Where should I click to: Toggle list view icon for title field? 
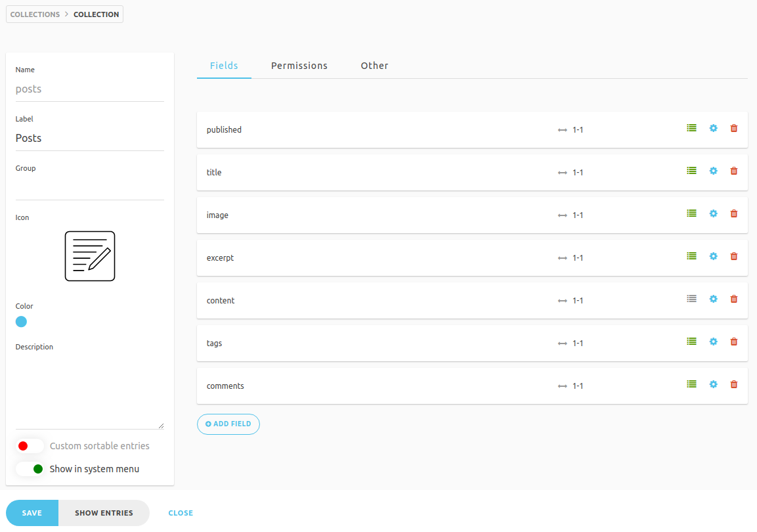(691, 170)
